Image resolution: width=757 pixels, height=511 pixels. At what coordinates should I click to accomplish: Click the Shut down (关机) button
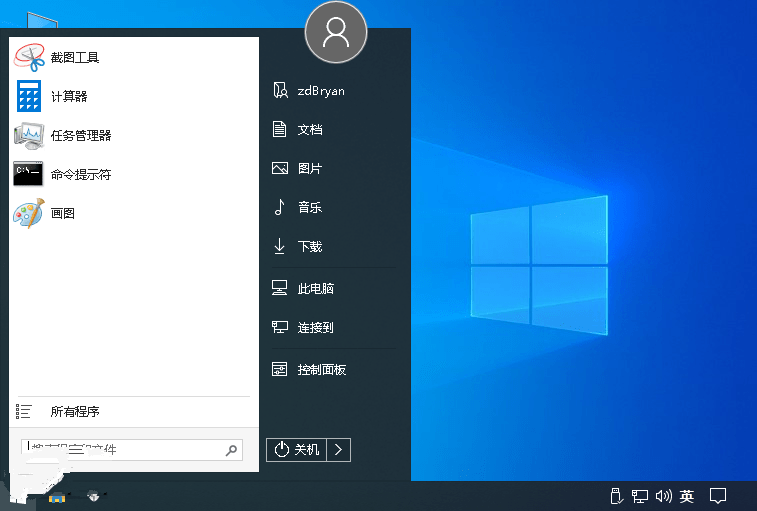297,450
